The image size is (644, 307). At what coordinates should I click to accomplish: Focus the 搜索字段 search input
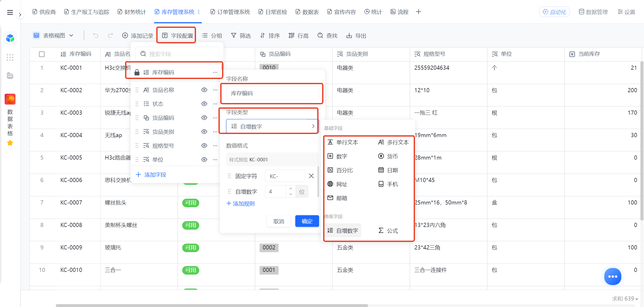pyautogui.click(x=177, y=54)
